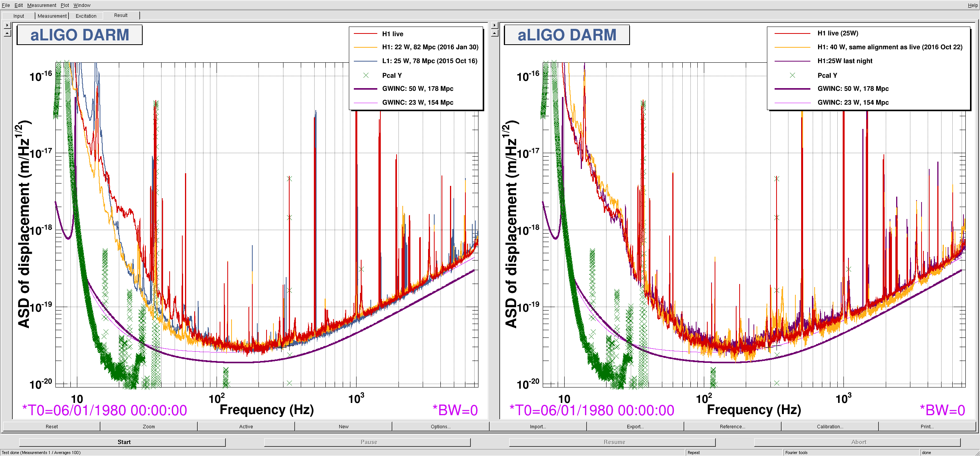The width and height of the screenshot is (980, 456).
Task: Switch to the Input tab
Action: [18, 16]
